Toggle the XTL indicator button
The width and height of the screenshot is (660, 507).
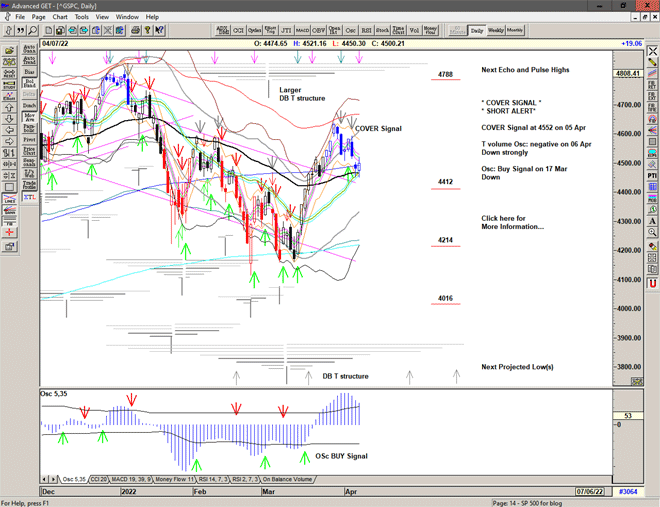click(29, 199)
